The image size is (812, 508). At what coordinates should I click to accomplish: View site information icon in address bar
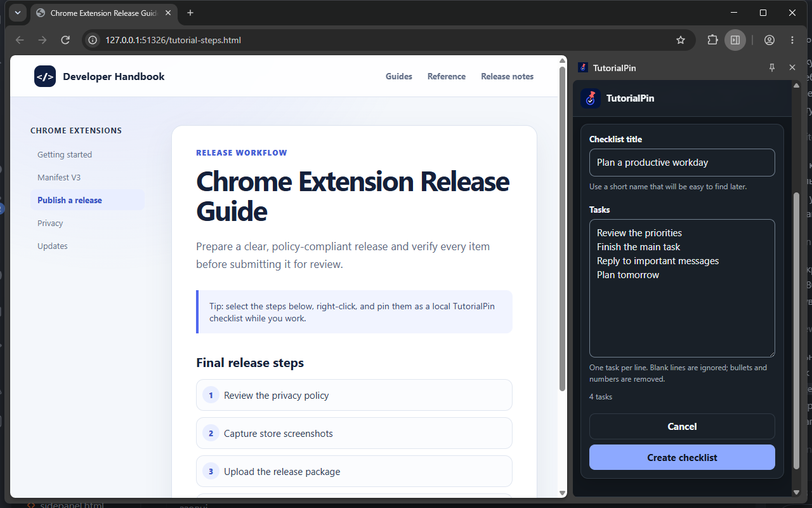(93, 40)
